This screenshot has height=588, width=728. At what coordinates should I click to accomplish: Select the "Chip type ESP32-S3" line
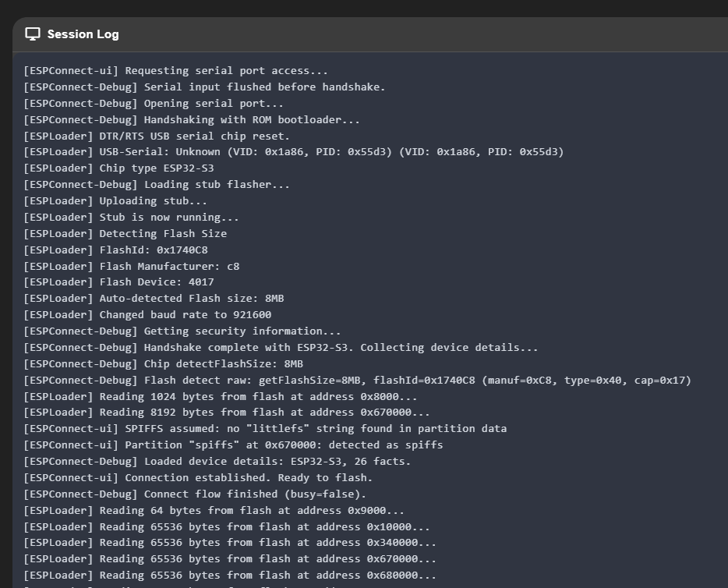coord(118,168)
